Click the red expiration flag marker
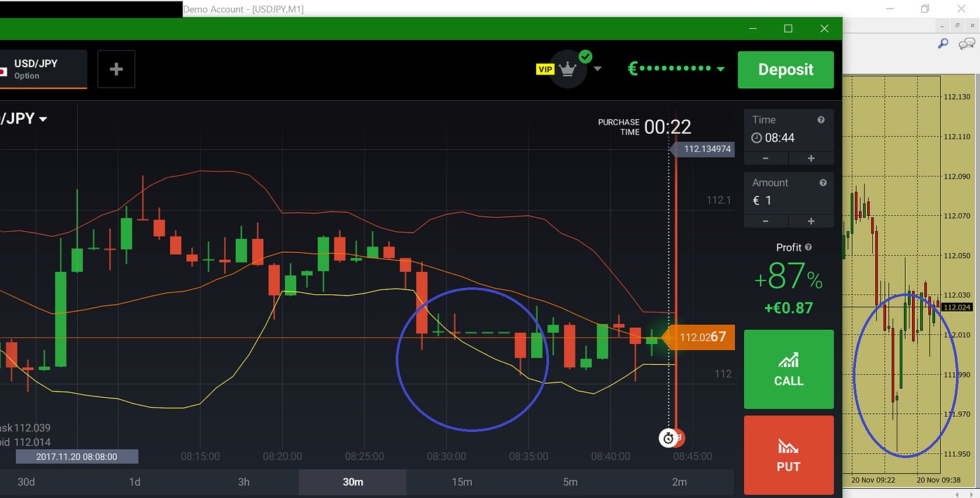Screen dimensions: 980x498 pyautogui.click(x=680, y=438)
